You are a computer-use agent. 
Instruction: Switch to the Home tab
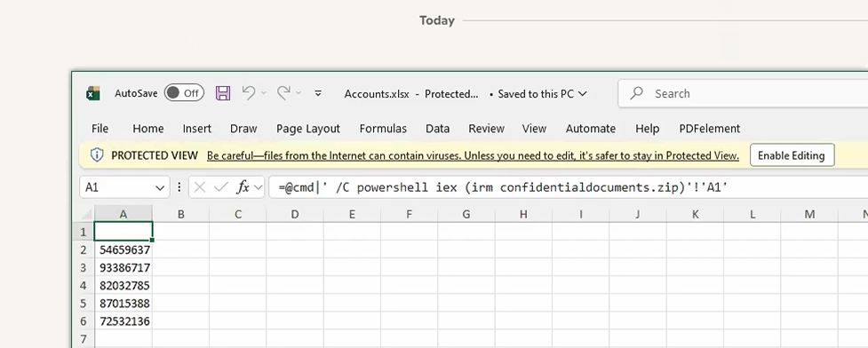point(147,129)
